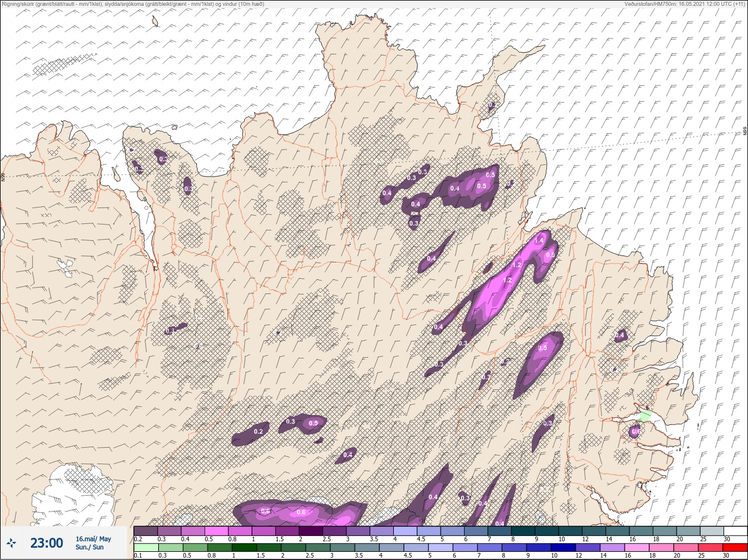This screenshot has height=560, width=748.
Task: Pick the lavender top-row swatch between 4 and 4.5
Action: [406, 531]
